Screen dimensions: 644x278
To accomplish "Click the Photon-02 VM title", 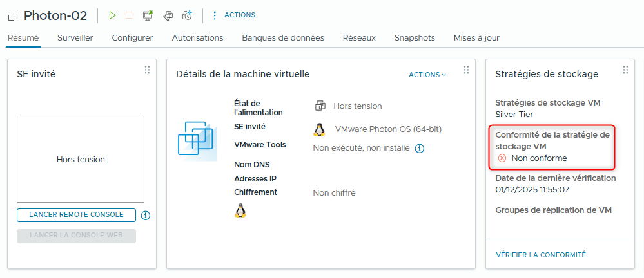I will click(x=55, y=15).
